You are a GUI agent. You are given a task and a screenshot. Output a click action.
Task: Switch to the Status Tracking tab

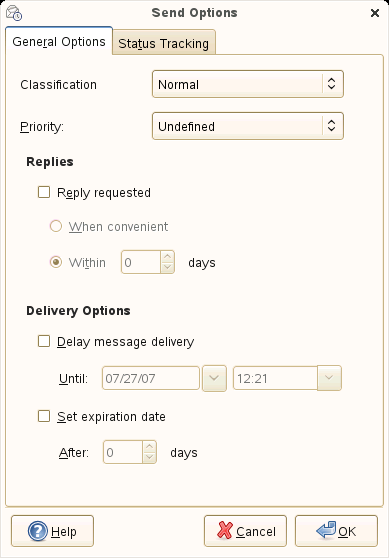click(164, 43)
